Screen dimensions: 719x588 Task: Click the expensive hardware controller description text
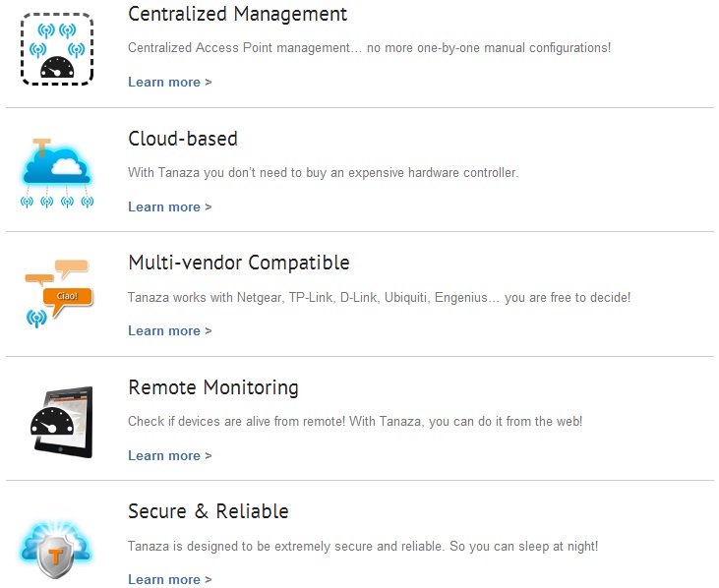pyautogui.click(x=324, y=173)
